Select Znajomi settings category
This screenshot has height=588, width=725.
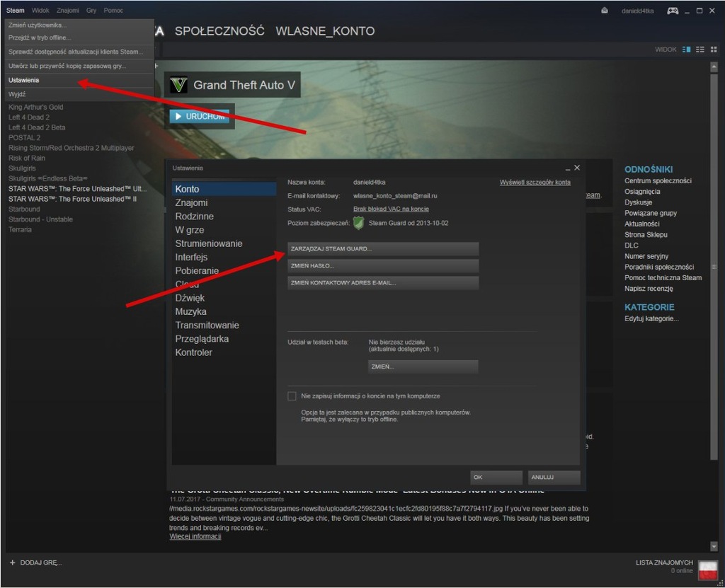[224, 202]
